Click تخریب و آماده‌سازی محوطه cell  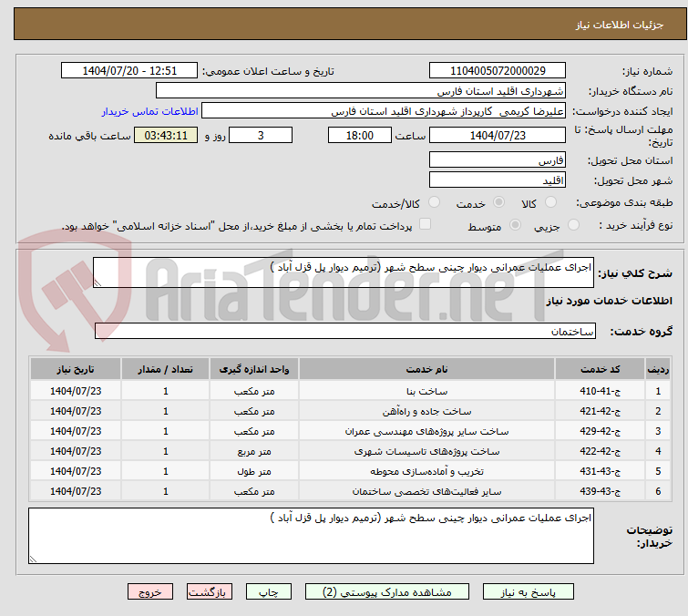[x=427, y=471]
